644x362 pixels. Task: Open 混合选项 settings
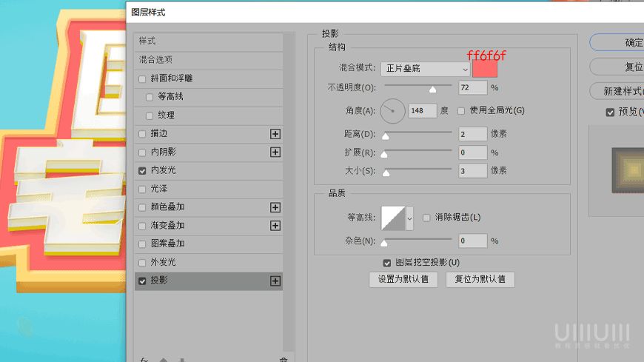pyautogui.click(x=208, y=60)
